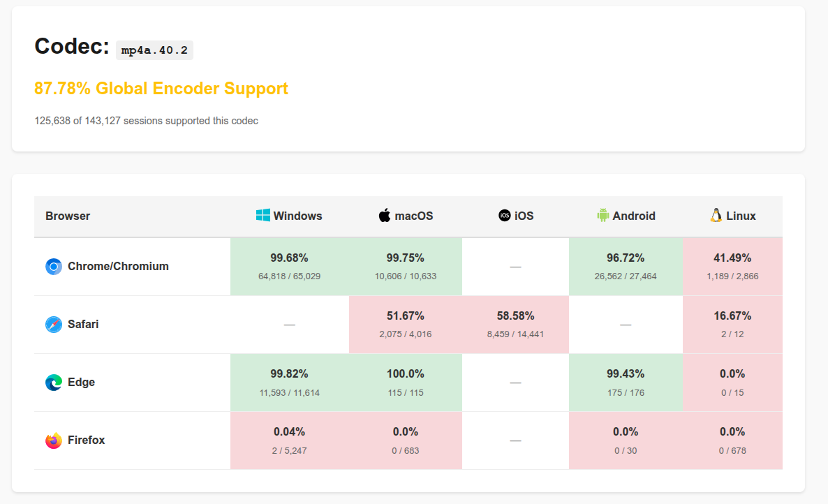Viewport: 828px width, 504px height.
Task: Click the Edge on macOS 100.0% cell
Action: (405, 382)
